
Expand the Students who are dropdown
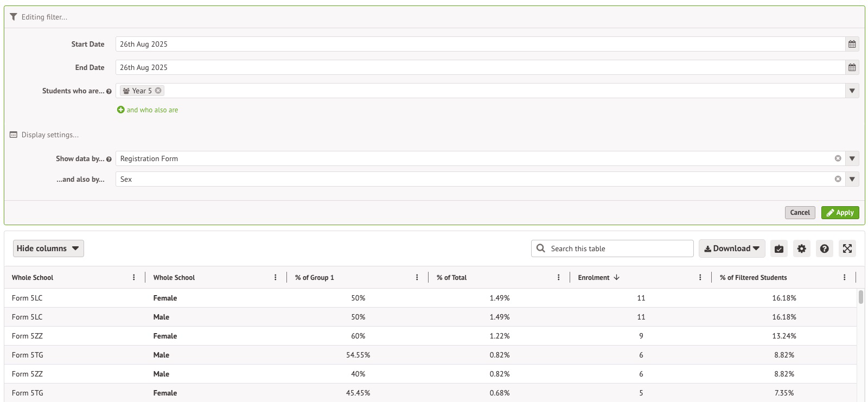point(852,91)
